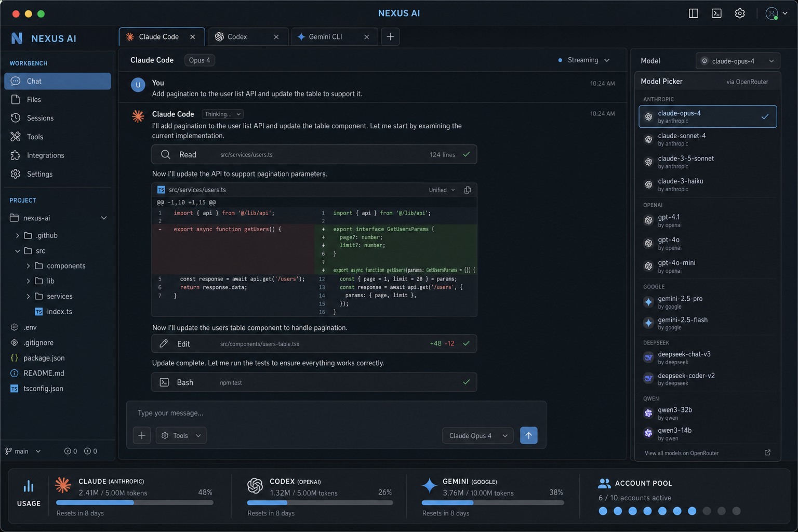Click the Read tool magnifier icon
The height and width of the screenshot is (532, 798).
tap(166, 155)
